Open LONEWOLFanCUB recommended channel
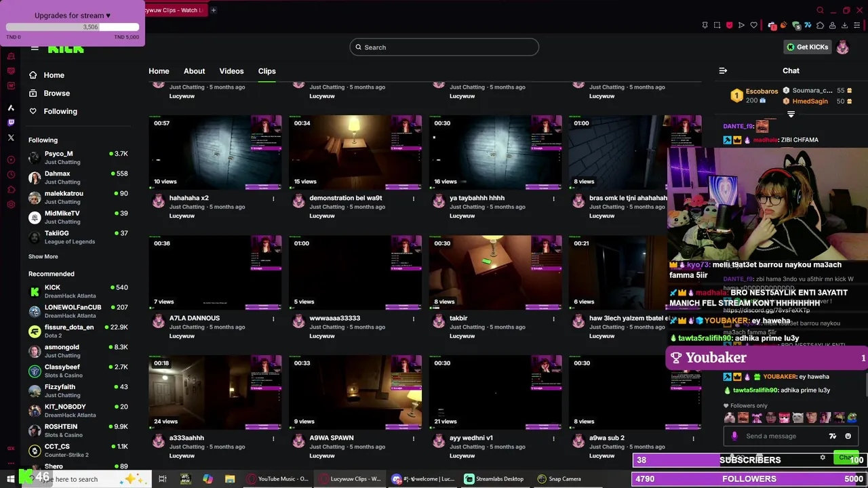This screenshot has height=488, width=868. (x=78, y=311)
